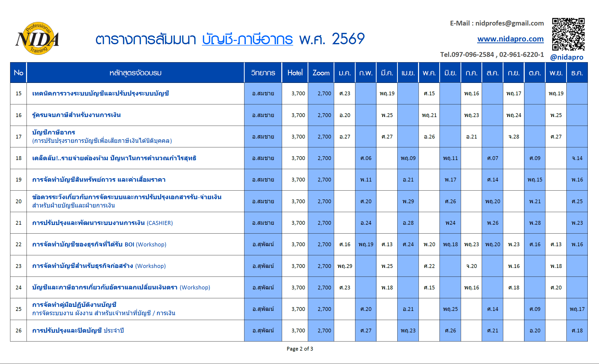Click the E-Mail nidprofes@gmail.com text
Viewport: 599px width, 364px height.
coord(497,23)
